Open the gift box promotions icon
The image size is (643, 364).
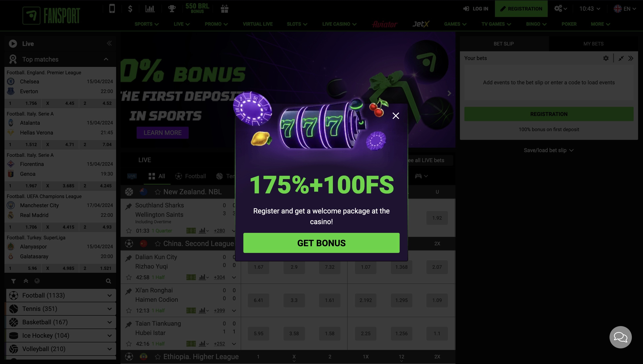[224, 9]
